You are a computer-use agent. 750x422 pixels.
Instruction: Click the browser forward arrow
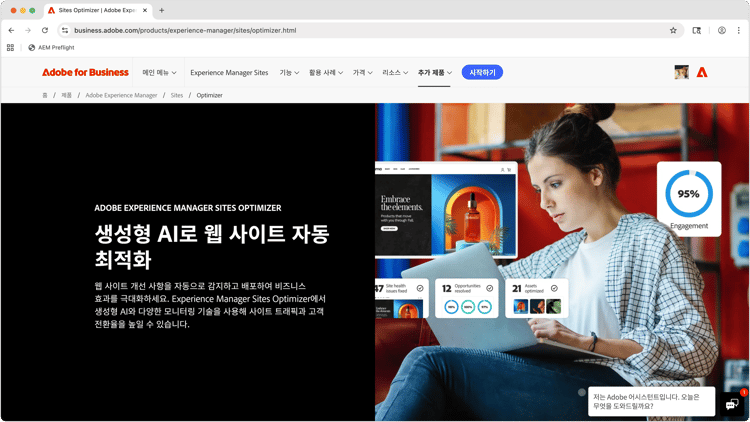point(28,30)
